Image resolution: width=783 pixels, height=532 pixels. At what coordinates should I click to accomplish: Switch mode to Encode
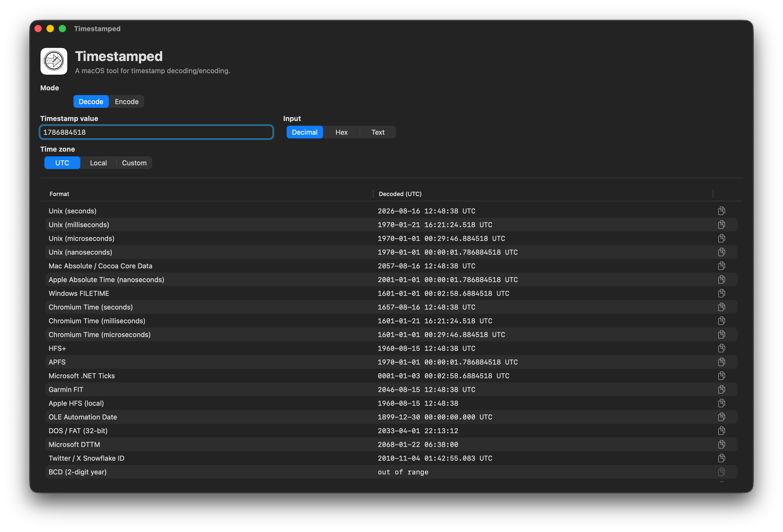click(127, 102)
